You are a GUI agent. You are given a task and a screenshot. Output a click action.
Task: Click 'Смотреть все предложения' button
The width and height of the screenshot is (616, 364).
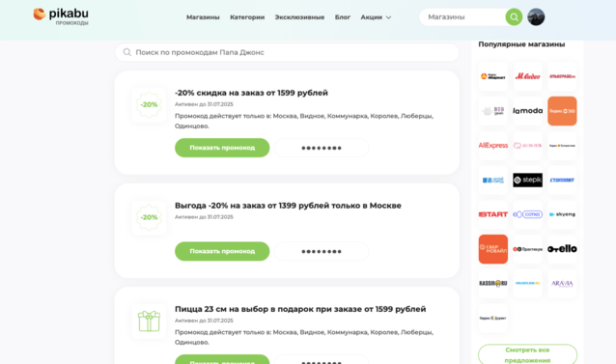pos(527,355)
